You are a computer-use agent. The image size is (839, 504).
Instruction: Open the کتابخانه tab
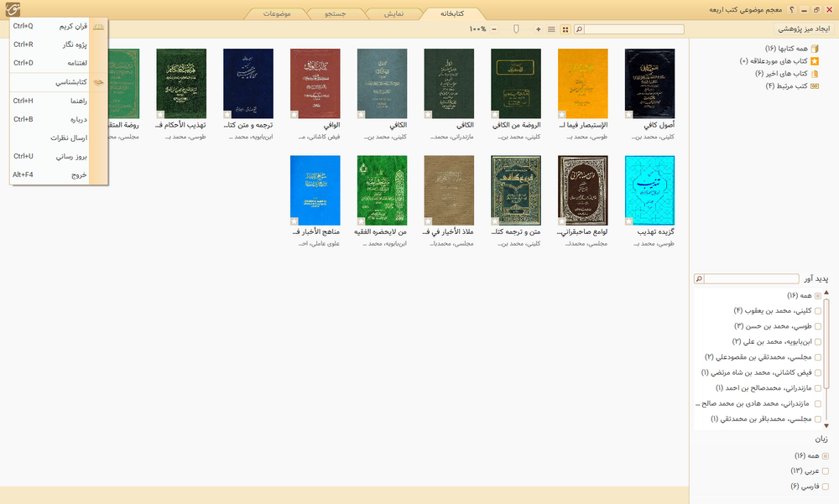click(x=452, y=14)
